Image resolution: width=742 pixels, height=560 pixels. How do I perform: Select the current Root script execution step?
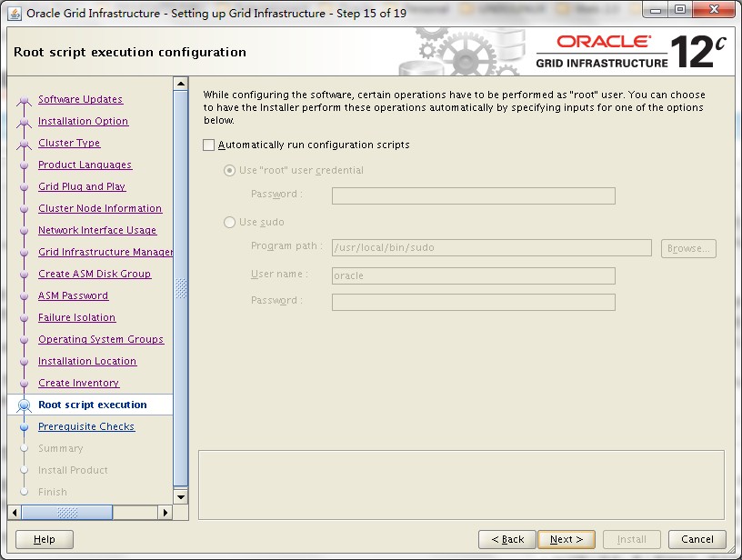click(x=93, y=405)
